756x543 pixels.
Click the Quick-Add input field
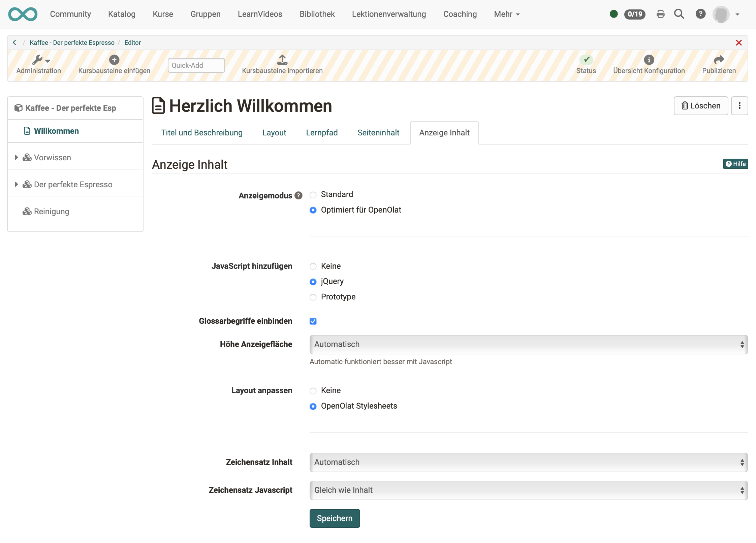click(x=195, y=65)
